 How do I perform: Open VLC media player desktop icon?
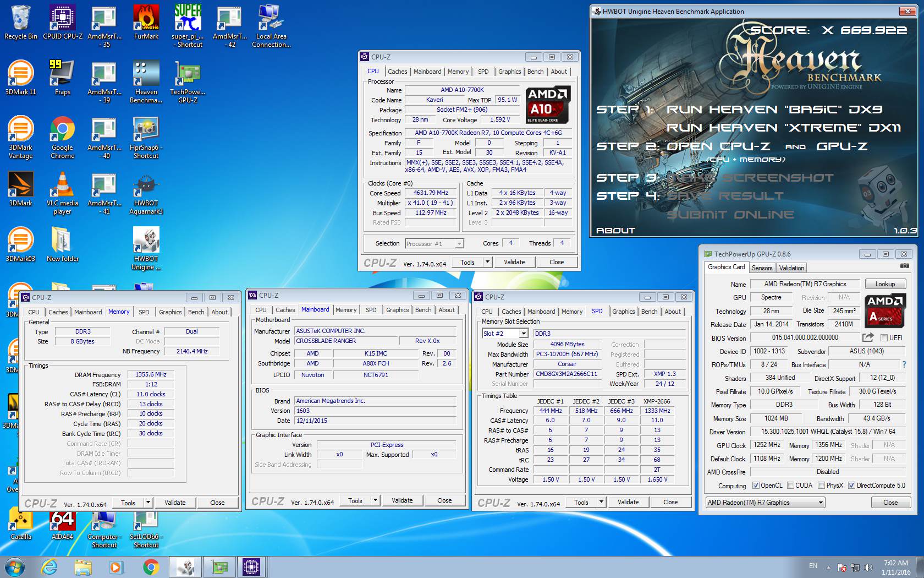(x=62, y=193)
